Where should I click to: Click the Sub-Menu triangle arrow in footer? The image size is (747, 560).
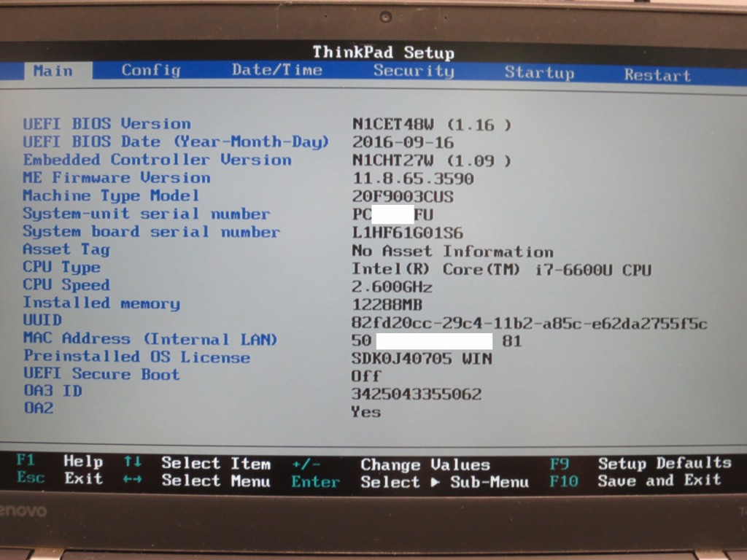coord(435,482)
